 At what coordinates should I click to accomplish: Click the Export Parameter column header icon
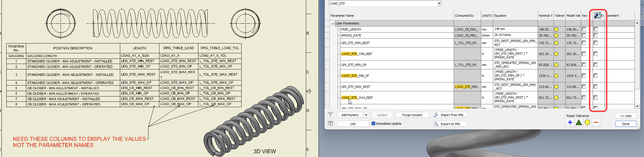(598, 16)
